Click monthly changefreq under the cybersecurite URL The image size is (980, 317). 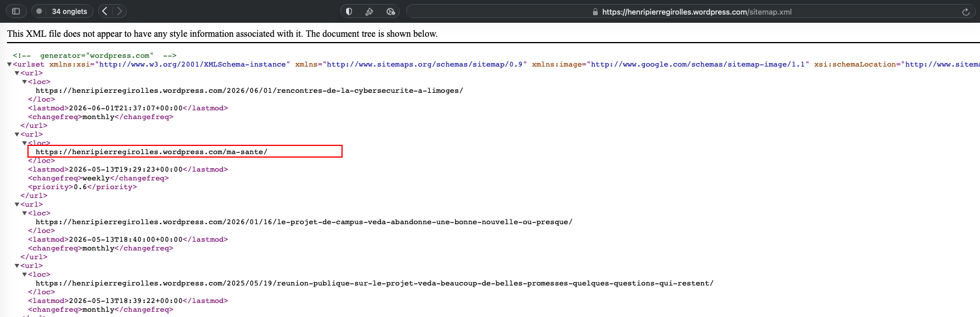click(x=98, y=117)
